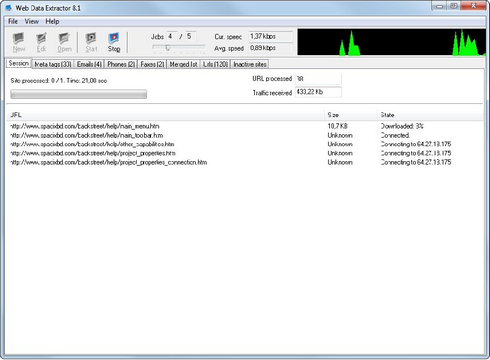Close the Web Data Extractor window
Screen dimensions: 490x360
pyautogui.click(x=473, y=6)
